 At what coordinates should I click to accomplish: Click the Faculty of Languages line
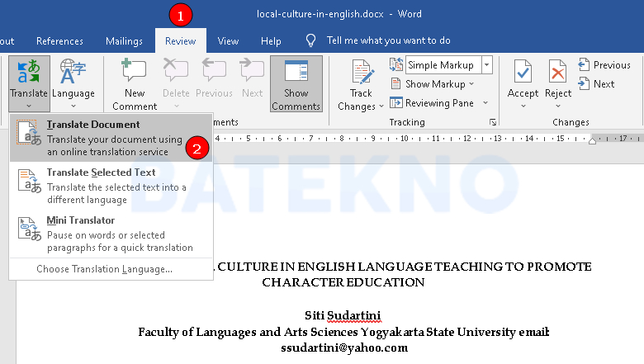[343, 332]
